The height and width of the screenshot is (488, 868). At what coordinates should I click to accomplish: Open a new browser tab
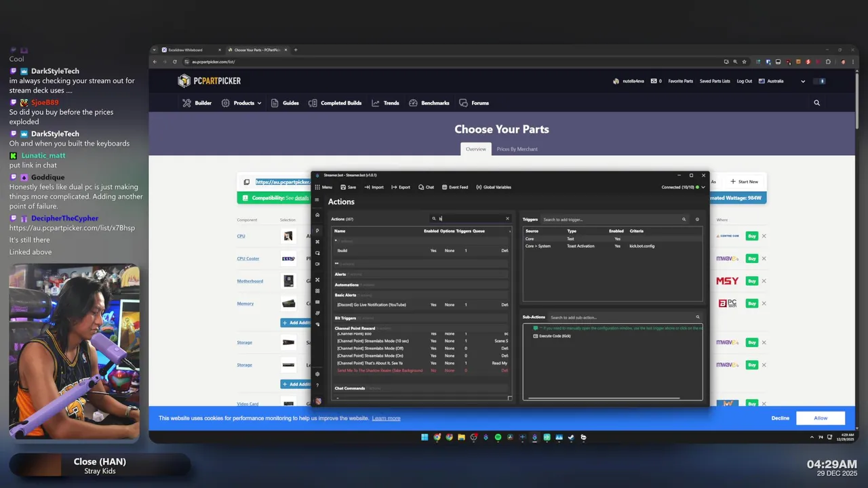coord(296,50)
